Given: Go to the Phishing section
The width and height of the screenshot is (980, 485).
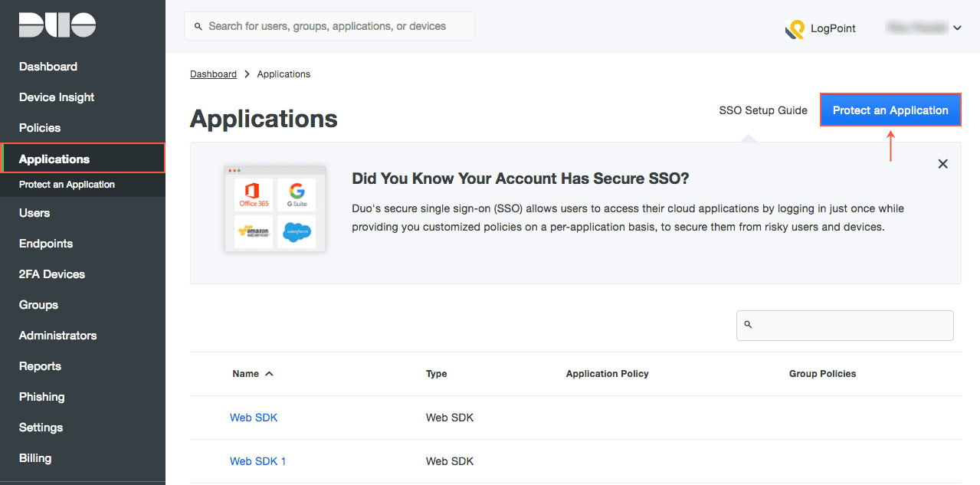Looking at the screenshot, I should [41, 396].
